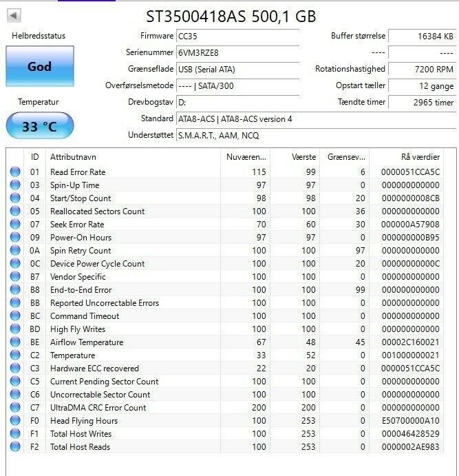This screenshot has height=476, width=459.
Task: Click status orb for Airflow Temperature
Action: pos(15,342)
